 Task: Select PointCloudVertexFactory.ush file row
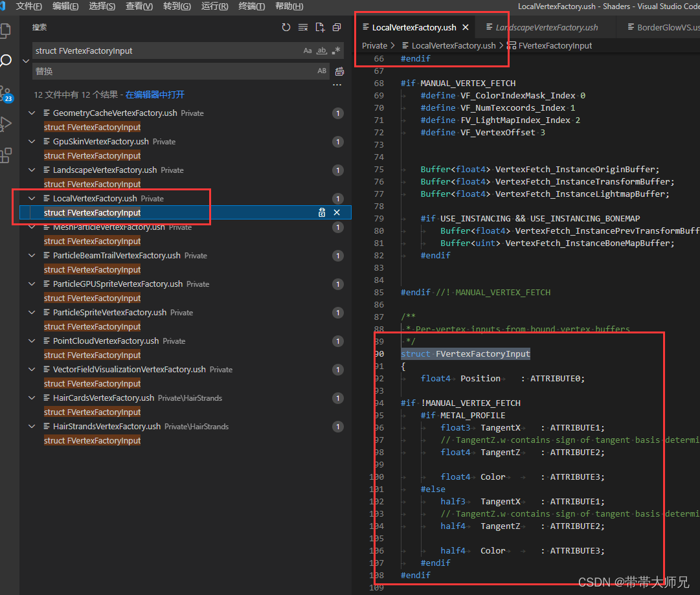pos(185,341)
